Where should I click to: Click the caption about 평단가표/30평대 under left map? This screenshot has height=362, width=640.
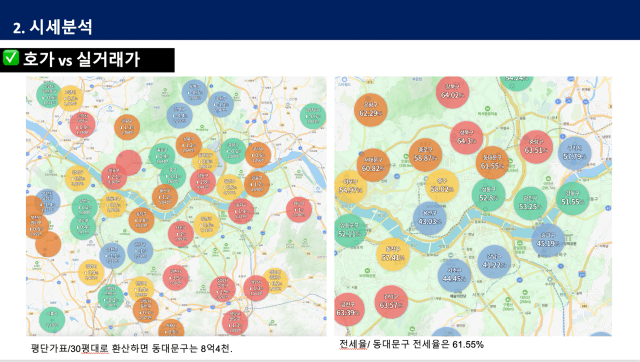point(131,349)
